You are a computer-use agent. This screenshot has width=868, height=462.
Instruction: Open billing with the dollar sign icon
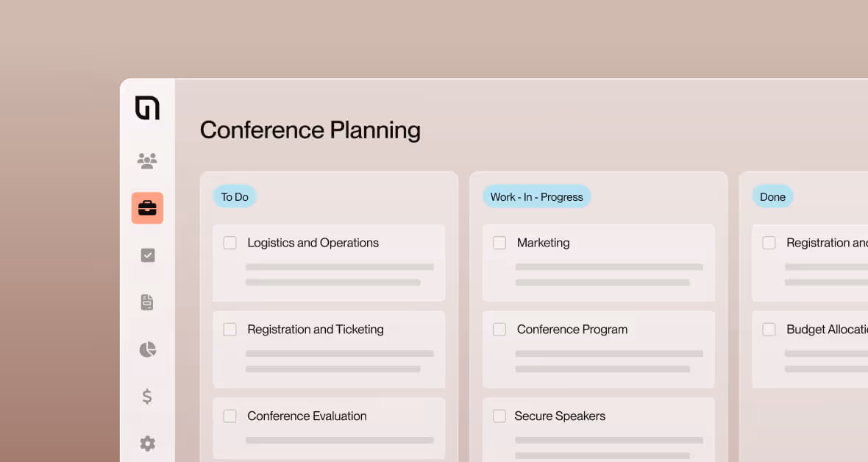[147, 397]
